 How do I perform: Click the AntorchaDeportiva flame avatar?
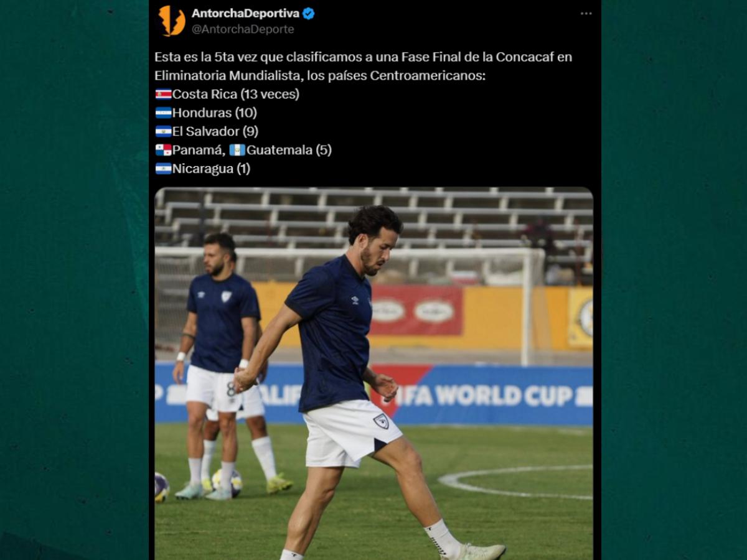tap(171, 21)
